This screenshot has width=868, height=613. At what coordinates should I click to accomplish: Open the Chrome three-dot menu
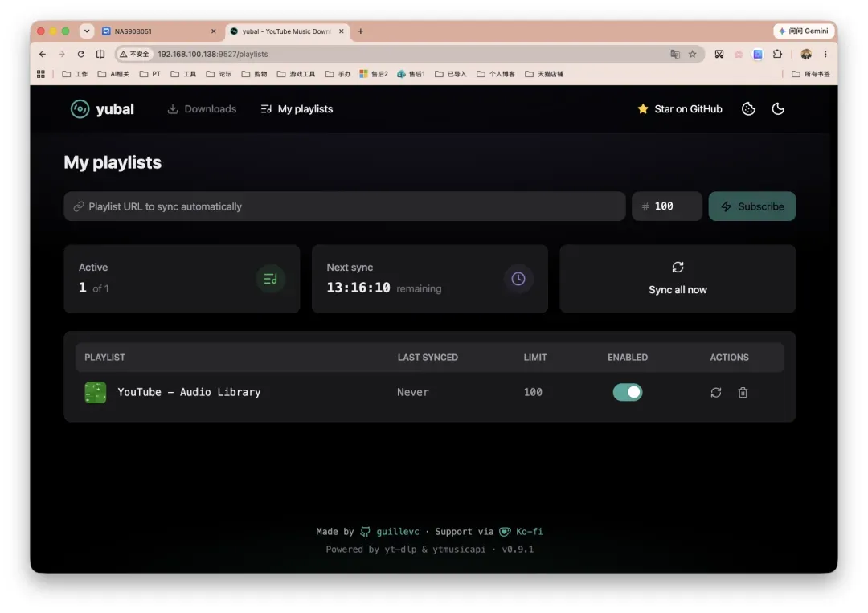click(x=825, y=54)
